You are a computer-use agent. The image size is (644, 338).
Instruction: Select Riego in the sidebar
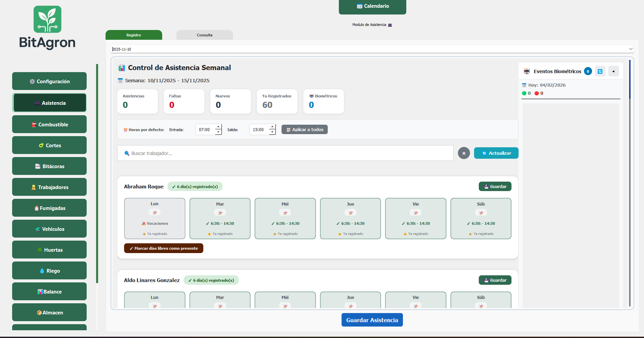49,271
